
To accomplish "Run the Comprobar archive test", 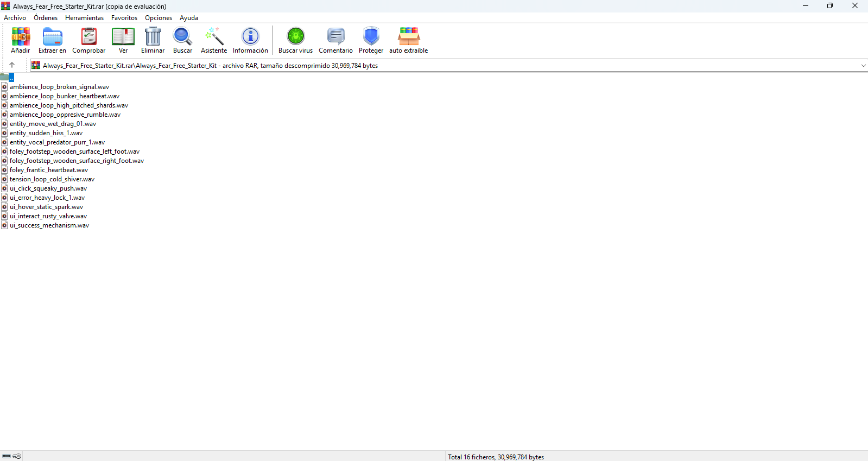I will pos(88,40).
